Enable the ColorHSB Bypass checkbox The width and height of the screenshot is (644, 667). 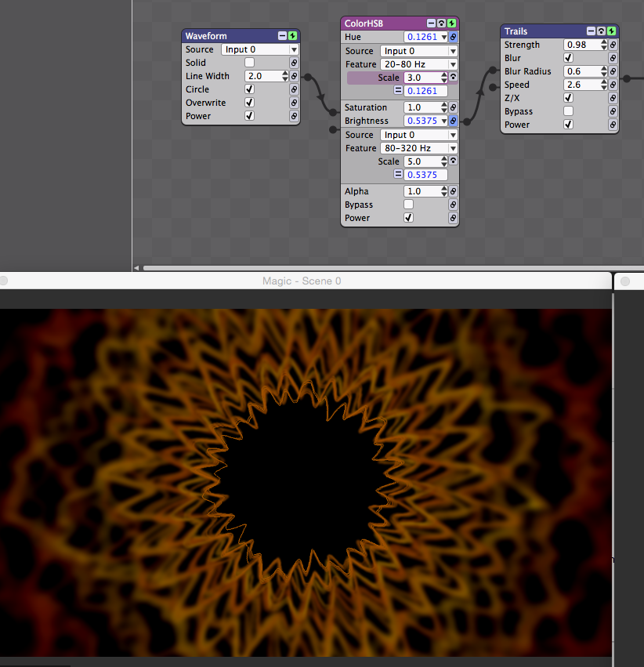click(408, 205)
